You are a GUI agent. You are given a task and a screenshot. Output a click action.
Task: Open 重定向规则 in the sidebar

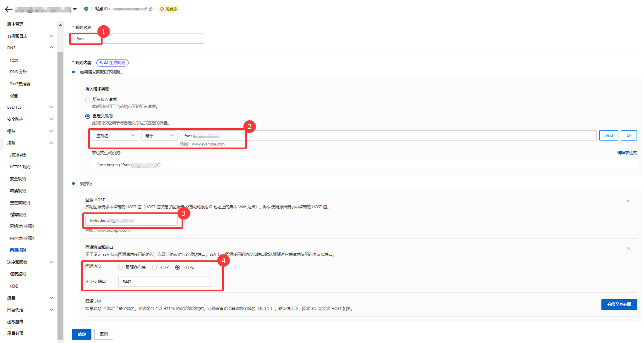20,203
